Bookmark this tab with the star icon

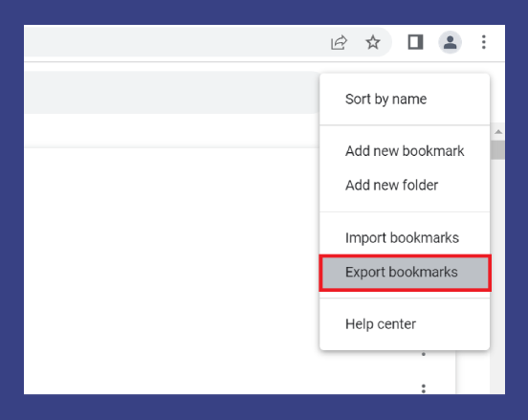tap(373, 42)
